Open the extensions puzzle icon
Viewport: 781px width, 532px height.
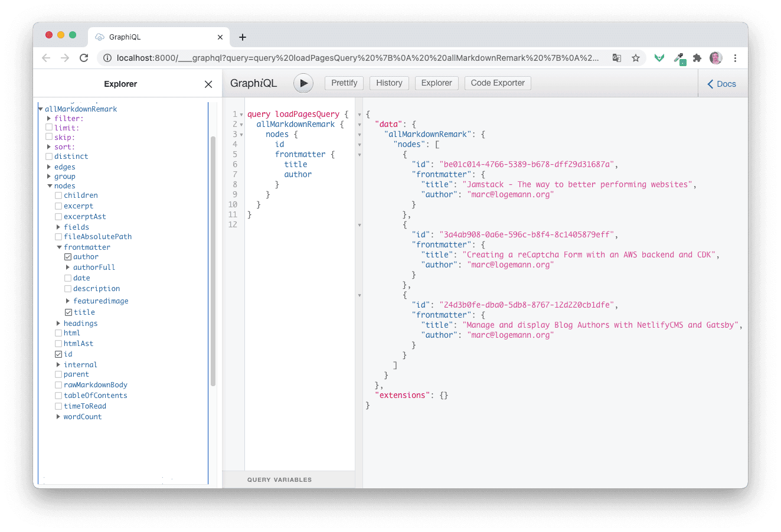pos(697,58)
